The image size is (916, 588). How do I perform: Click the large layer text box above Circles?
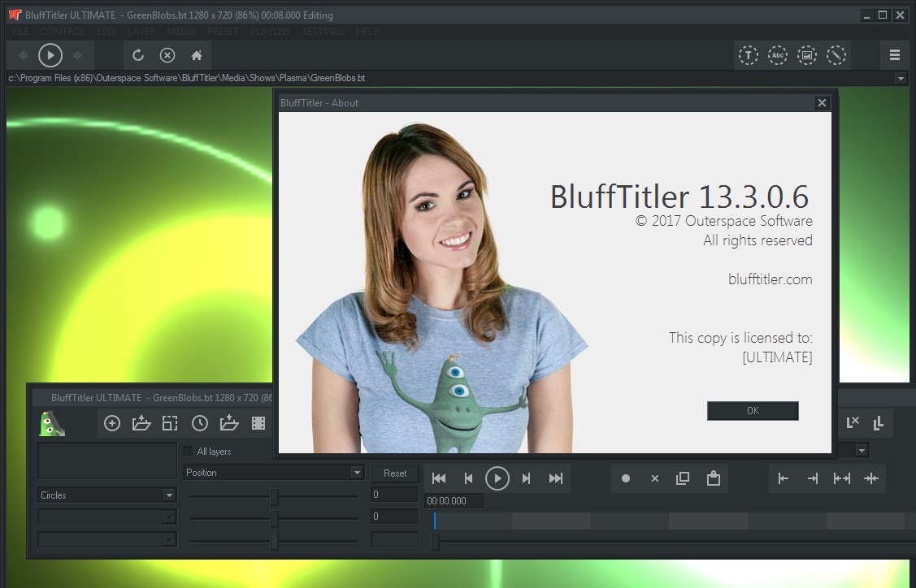pyautogui.click(x=107, y=461)
